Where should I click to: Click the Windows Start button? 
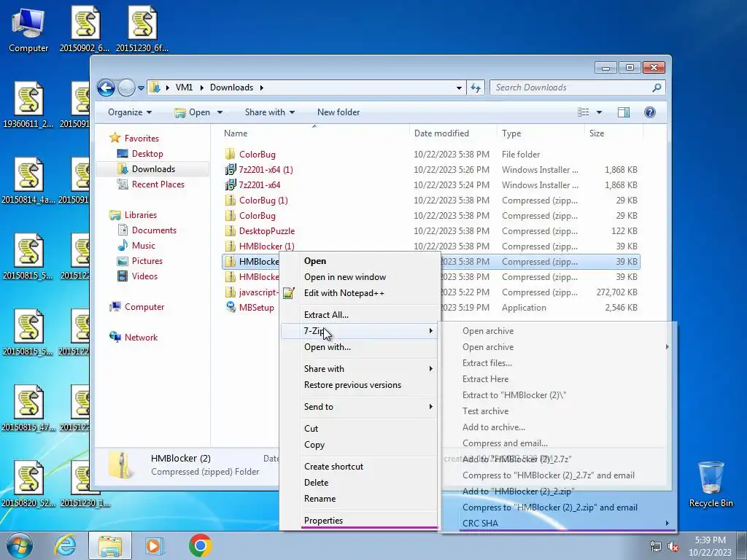tap(20, 545)
